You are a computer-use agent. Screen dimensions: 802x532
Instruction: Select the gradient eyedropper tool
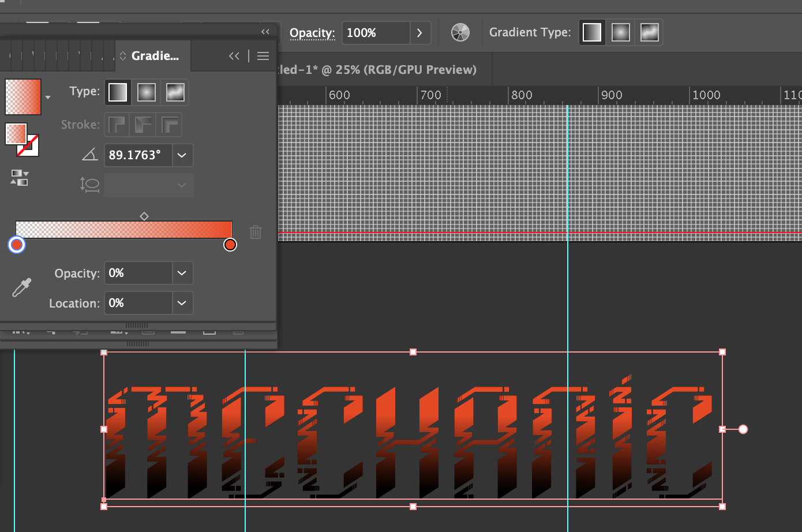(x=21, y=287)
